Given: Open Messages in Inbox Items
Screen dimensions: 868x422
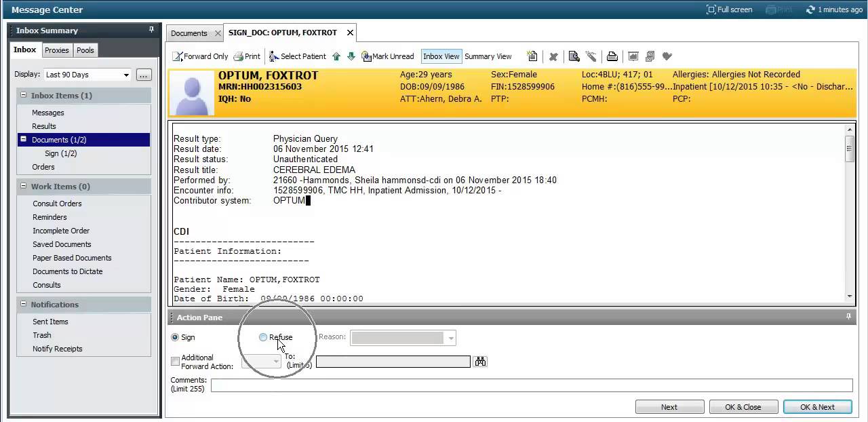Looking at the screenshot, I should pyautogui.click(x=48, y=113).
